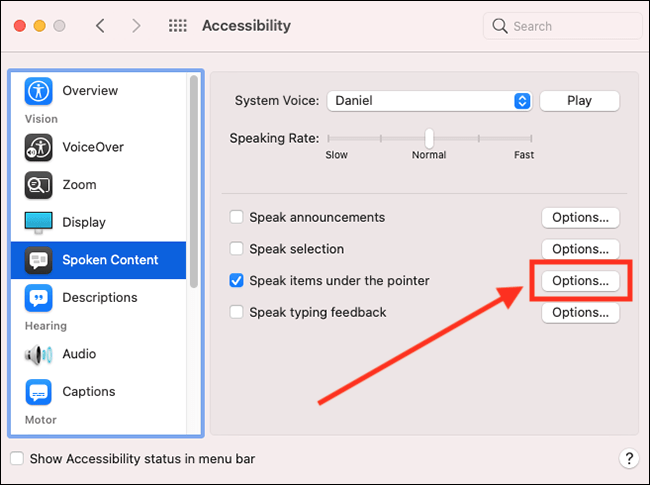The image size is (650, 485).
Task: Enable Speak selection checkbox
Action: point(236,249)
